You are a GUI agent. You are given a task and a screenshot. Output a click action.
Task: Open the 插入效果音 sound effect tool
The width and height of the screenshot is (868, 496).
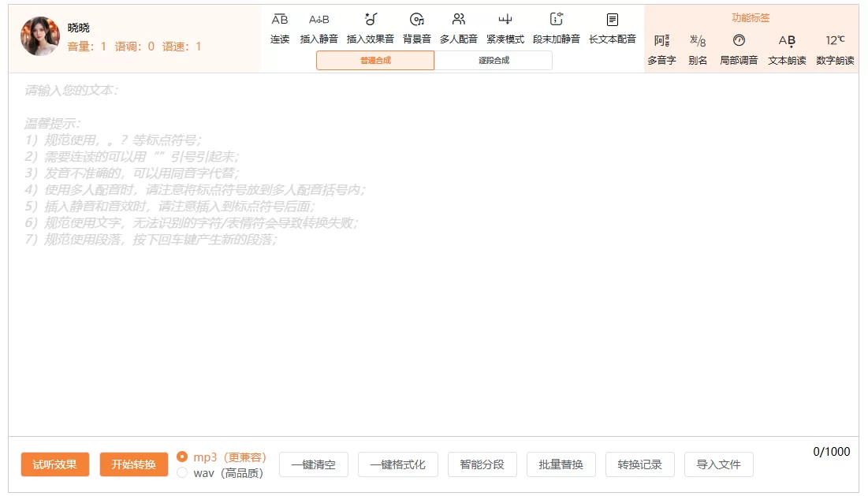(370, 20)
